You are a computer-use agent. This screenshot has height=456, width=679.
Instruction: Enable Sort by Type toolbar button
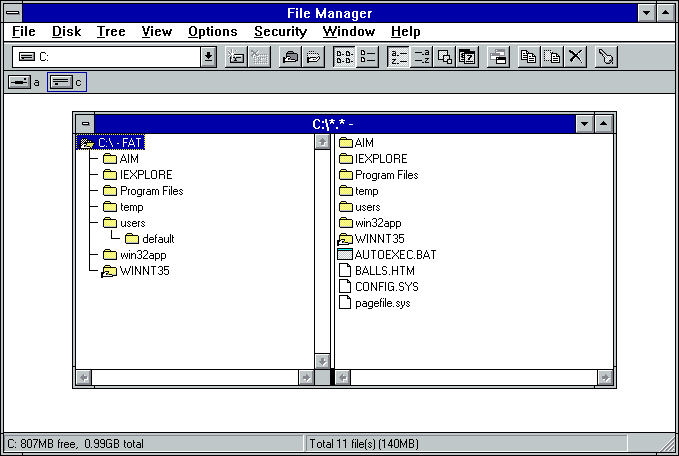[422, 57]
